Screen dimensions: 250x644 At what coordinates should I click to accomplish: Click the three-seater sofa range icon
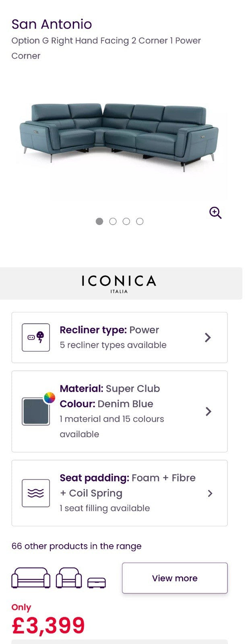pyautogui.click(x=31, y=578)
